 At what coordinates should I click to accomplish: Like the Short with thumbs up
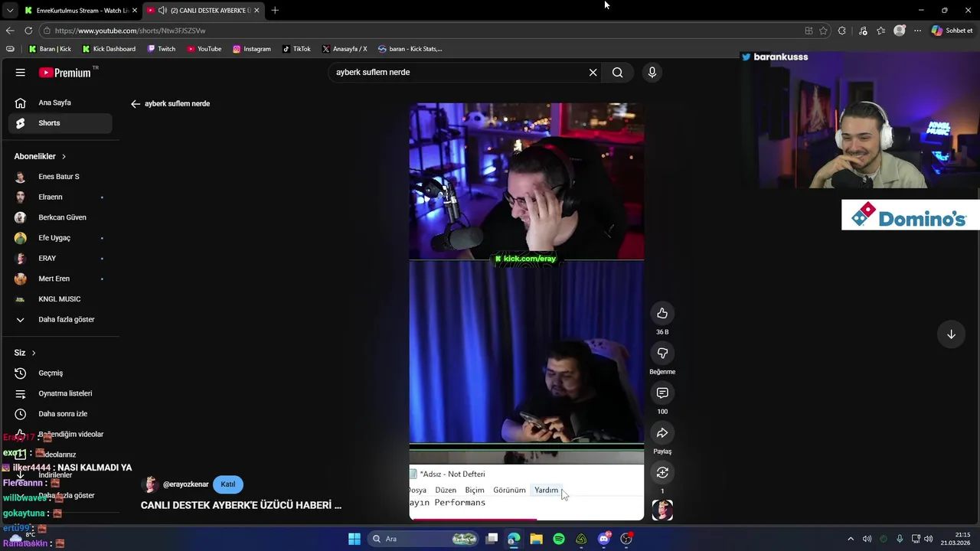tap(662, 313)
